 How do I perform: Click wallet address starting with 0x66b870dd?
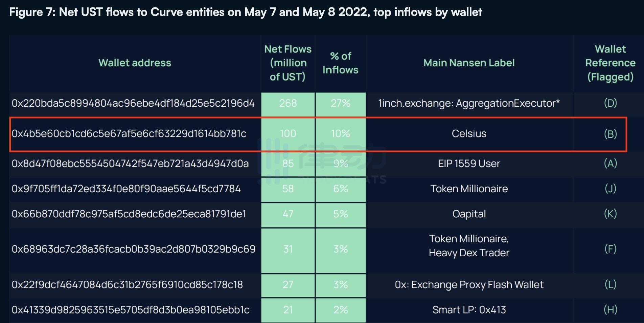point(129,214)
